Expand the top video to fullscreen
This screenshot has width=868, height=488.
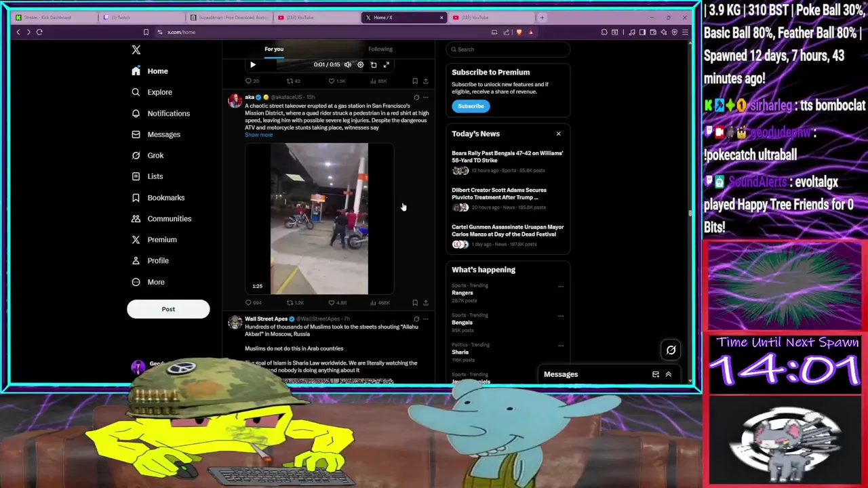coord(387,65)
